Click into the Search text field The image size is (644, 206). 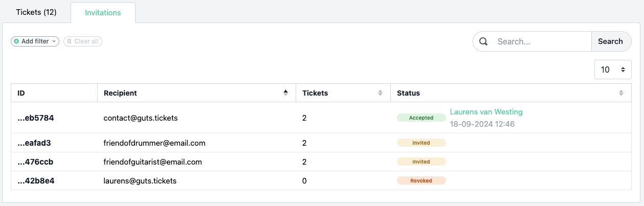tap(541, 41)
